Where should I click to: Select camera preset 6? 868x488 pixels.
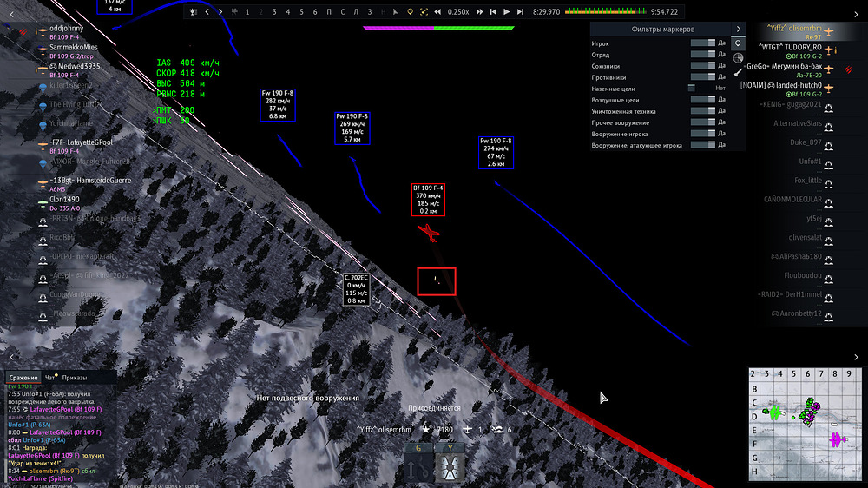315,11
